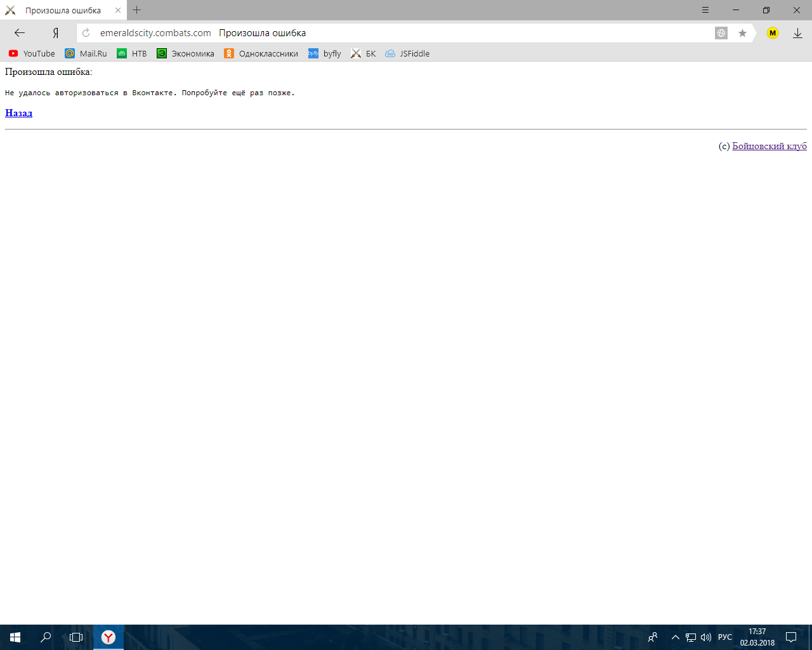Open the yellow M extension icon
The width and height of the screenshot is (812, 650).
(x=773, y=33)
